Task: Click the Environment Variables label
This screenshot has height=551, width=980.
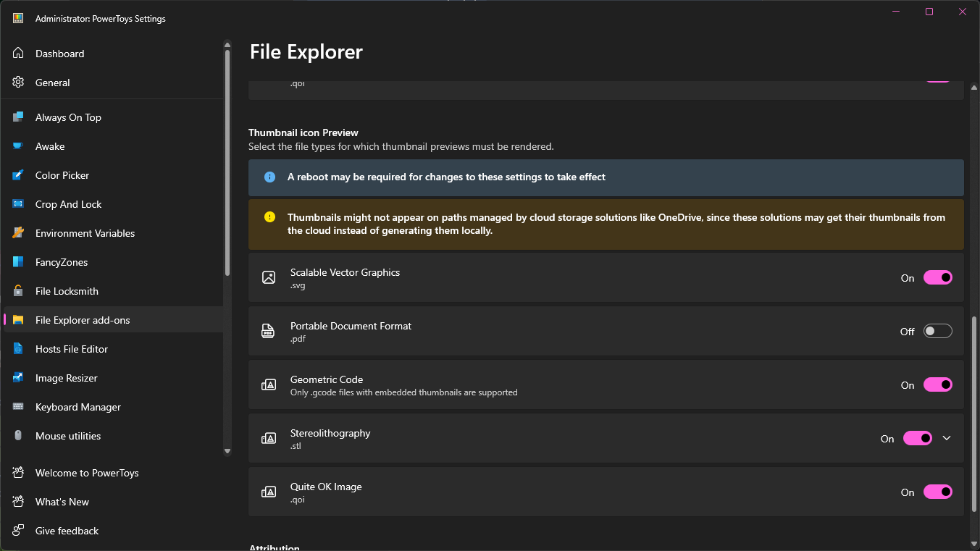Action: pos(85,233)
